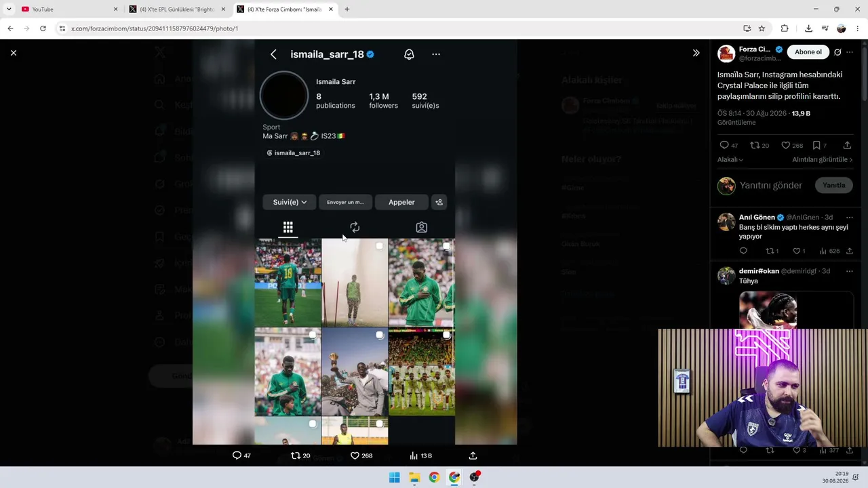The height and width of the screenshot is (488, 868).
Task: Share the photo from the bottom bar
Action: [473, 455]
